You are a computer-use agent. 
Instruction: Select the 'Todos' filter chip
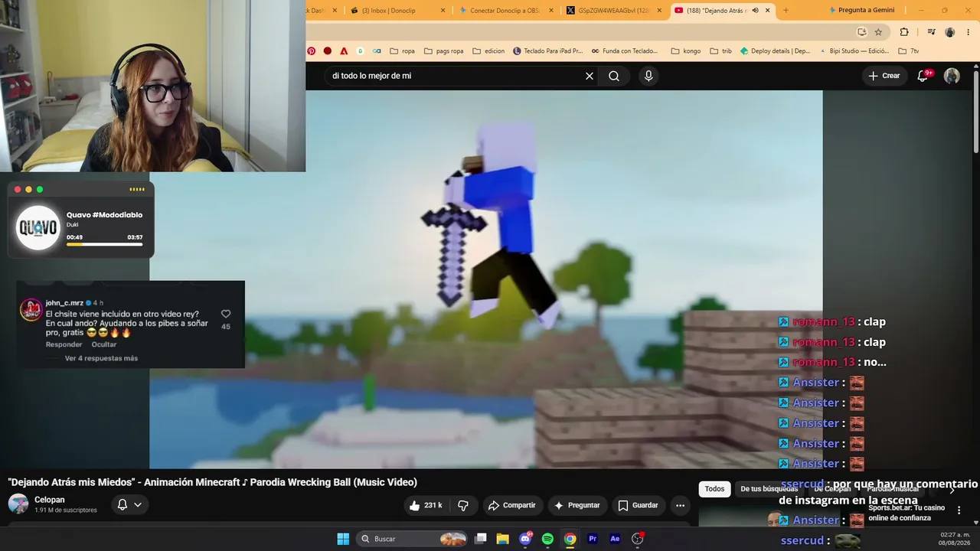click(714, 489)
